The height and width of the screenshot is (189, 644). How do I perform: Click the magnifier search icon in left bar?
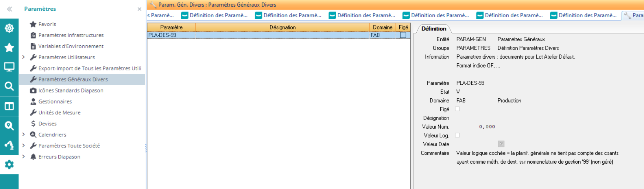coord(9,86)
